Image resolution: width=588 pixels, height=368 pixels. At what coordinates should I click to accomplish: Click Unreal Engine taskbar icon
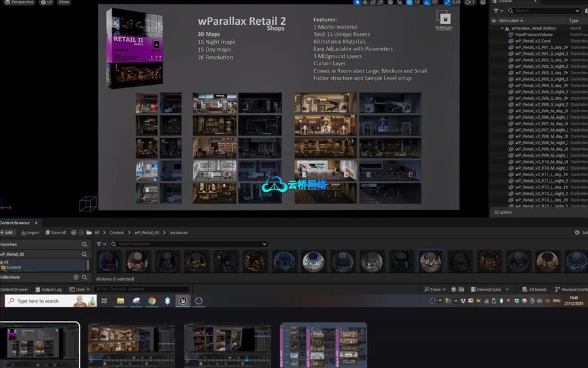click(183, 301)
